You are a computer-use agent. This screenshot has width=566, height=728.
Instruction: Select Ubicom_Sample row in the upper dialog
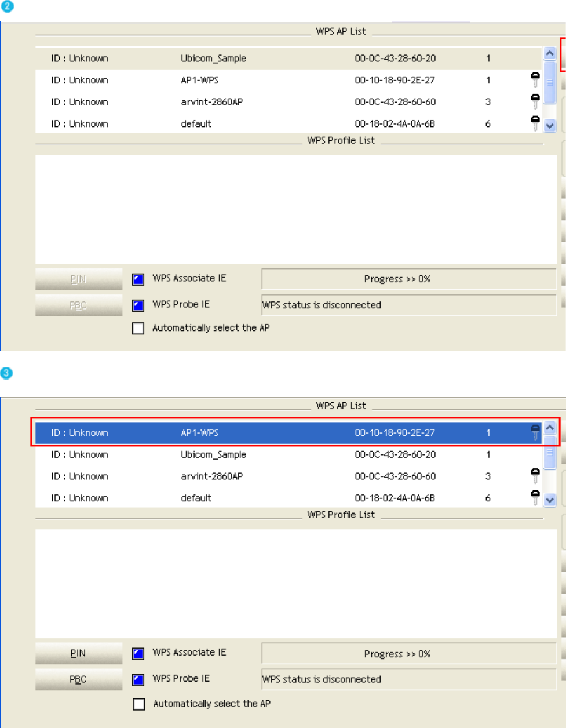[289, 59]
